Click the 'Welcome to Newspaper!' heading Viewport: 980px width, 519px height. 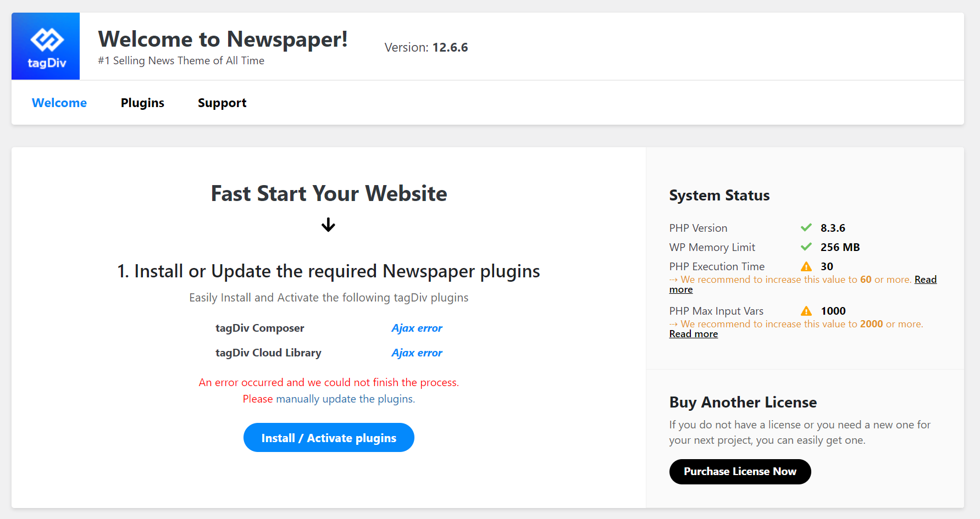point(223,39)
